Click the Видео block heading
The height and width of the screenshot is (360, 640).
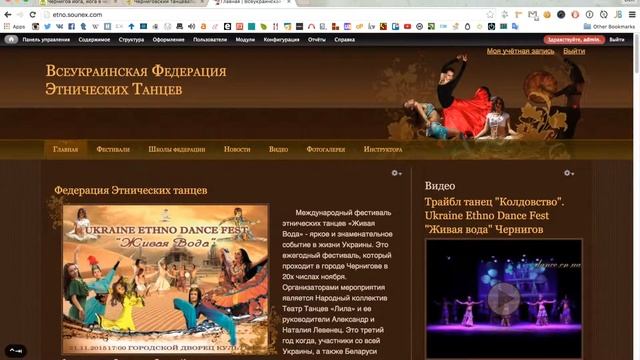coord(440,186)
